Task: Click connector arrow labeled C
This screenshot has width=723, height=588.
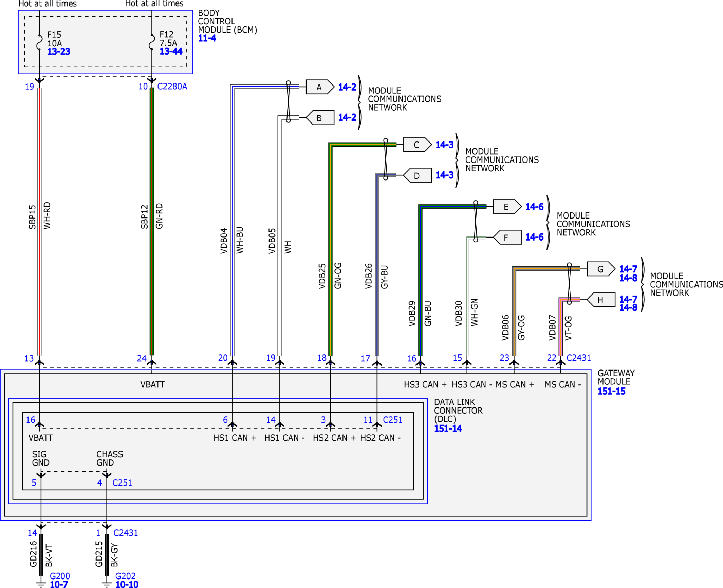Action: (x=417, y=145)
